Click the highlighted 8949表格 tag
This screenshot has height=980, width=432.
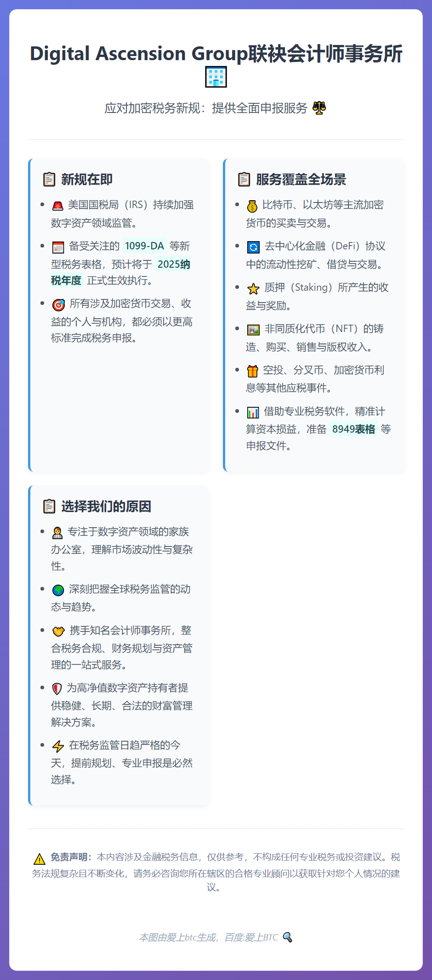353,429
